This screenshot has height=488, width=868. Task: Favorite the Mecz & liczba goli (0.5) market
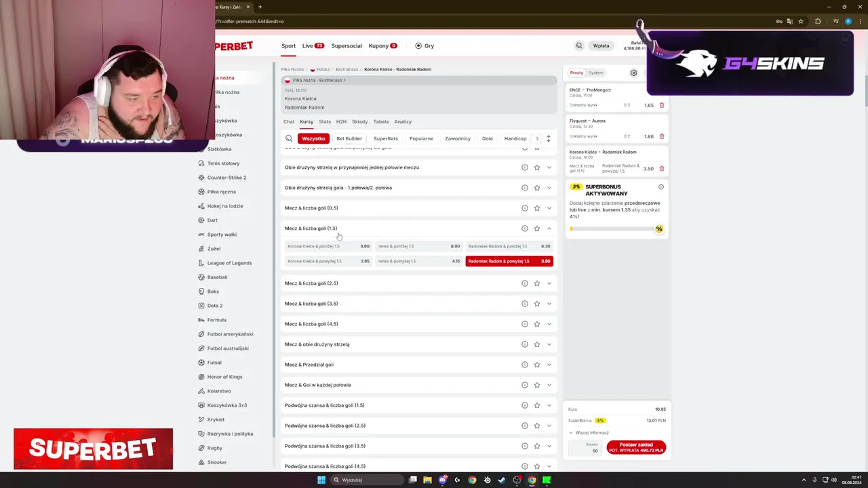(537, 208)
